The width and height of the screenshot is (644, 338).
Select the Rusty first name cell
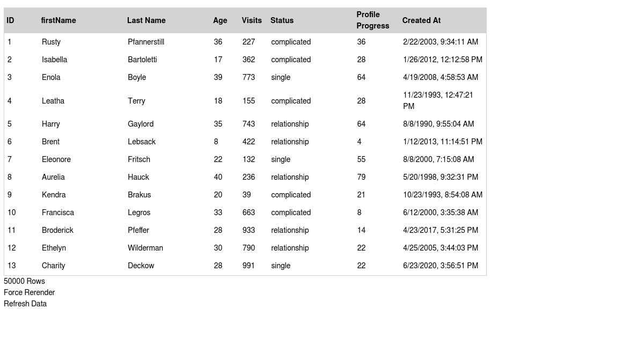52,42
